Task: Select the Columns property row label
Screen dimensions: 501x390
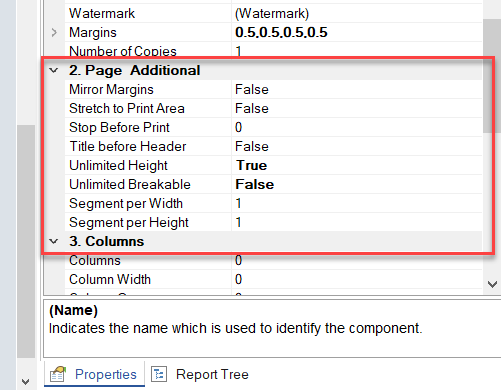Action: (x=95, y=260)
